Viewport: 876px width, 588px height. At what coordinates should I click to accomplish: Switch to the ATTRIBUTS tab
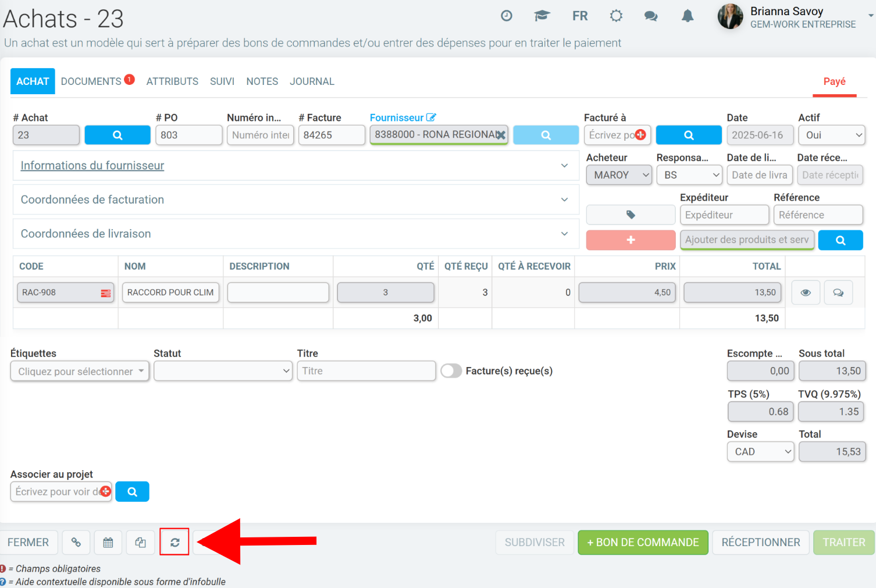172,81
